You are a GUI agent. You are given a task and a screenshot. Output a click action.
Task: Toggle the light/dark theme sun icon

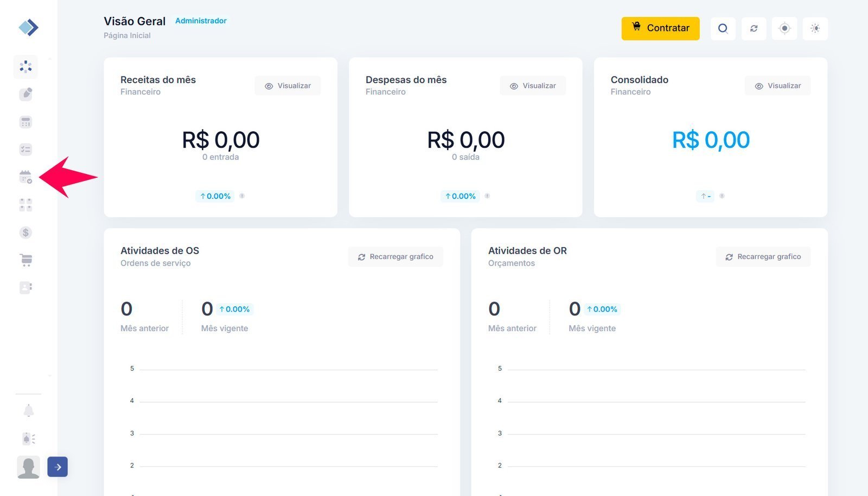(815, 29)
